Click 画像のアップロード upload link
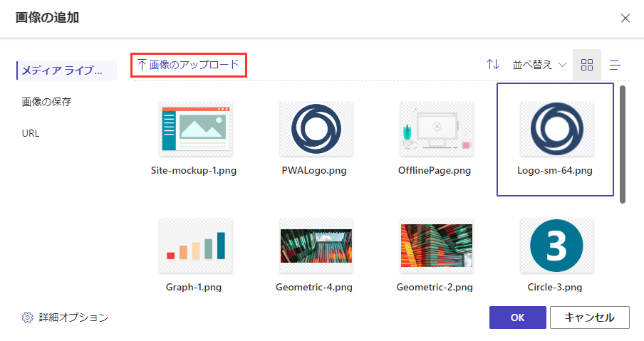Screen dimensions: 644x341 [189, 65]
